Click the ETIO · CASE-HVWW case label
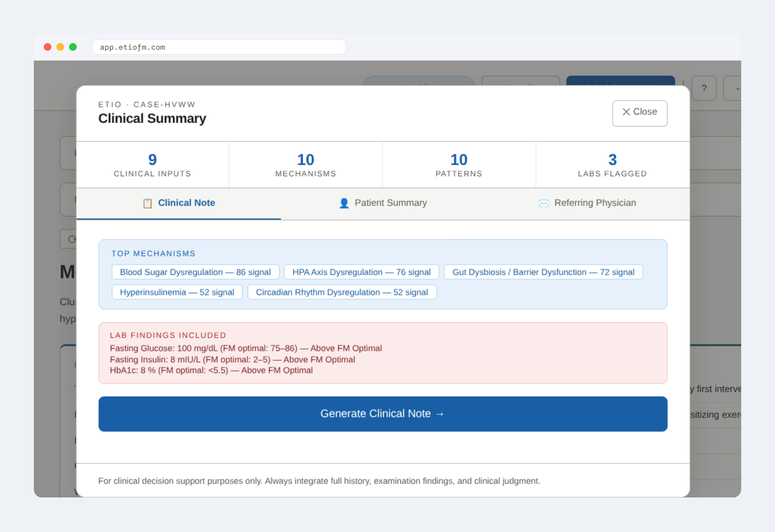Viewport: 775px width, 532px height. [x=147, y=104]
